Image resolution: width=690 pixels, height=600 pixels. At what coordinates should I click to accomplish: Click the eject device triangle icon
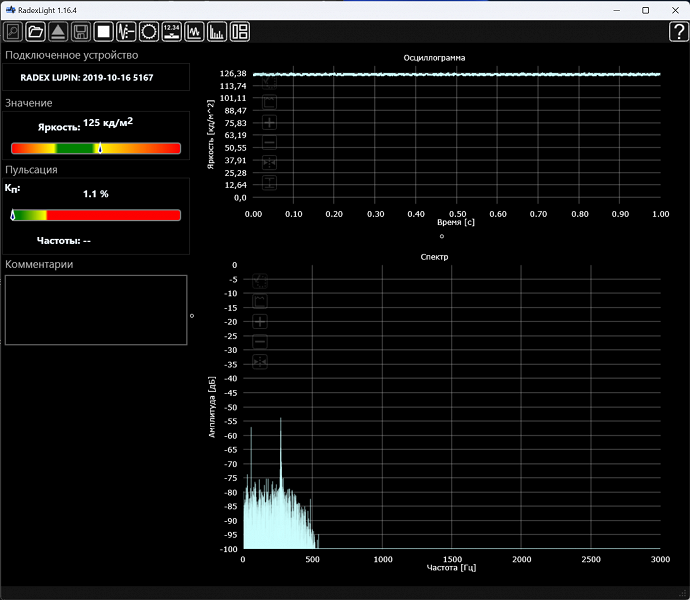(x=58, y=31)
